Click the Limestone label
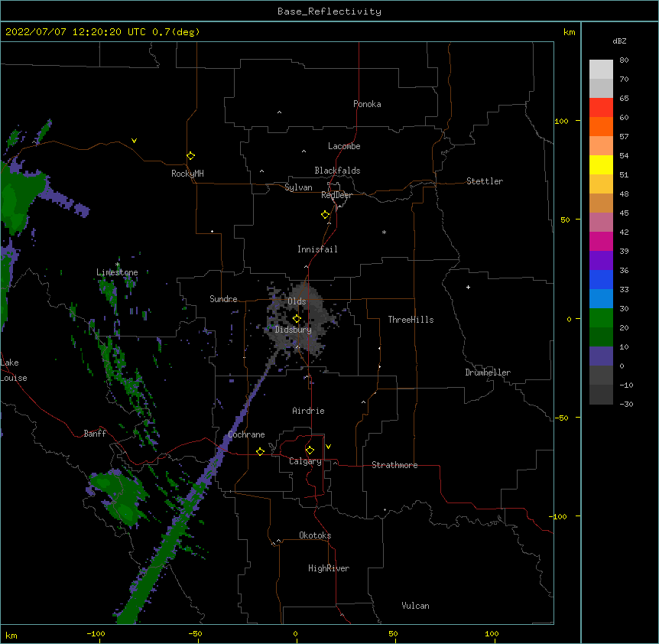 coord(117,272)
